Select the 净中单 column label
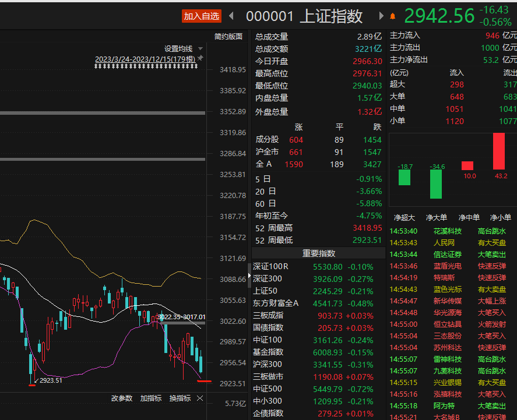Viewport: 517px width, 420px height. [x=469, y=218]
